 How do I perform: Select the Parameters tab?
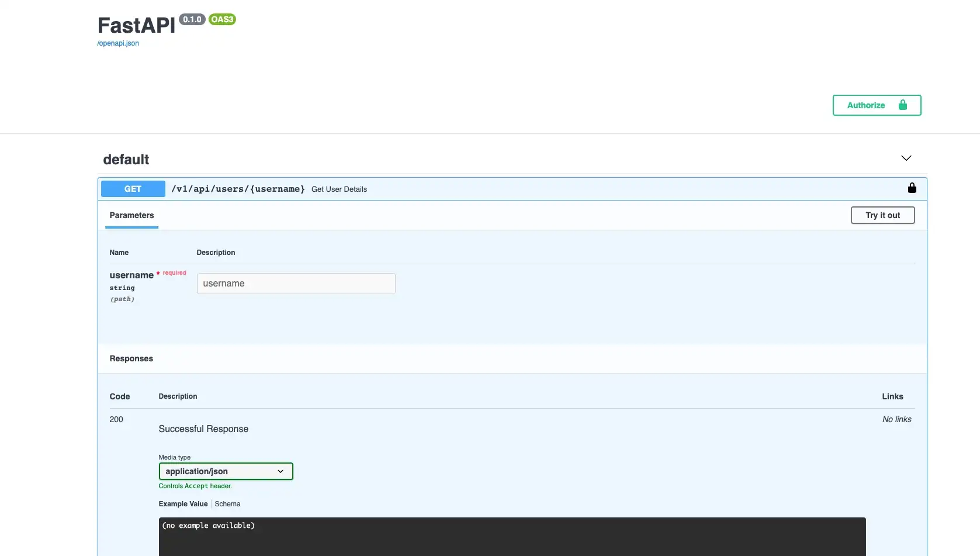coord(131,215)
